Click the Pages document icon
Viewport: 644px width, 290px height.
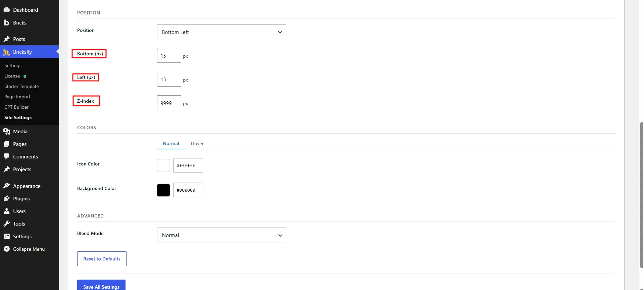(x=7, y=144)
